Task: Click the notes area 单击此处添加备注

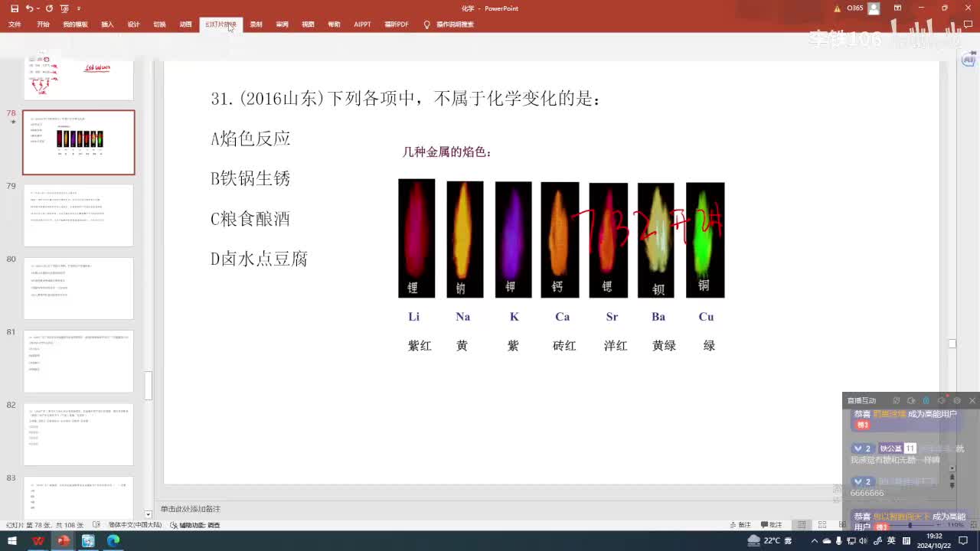Action: (x=190, y=509)
